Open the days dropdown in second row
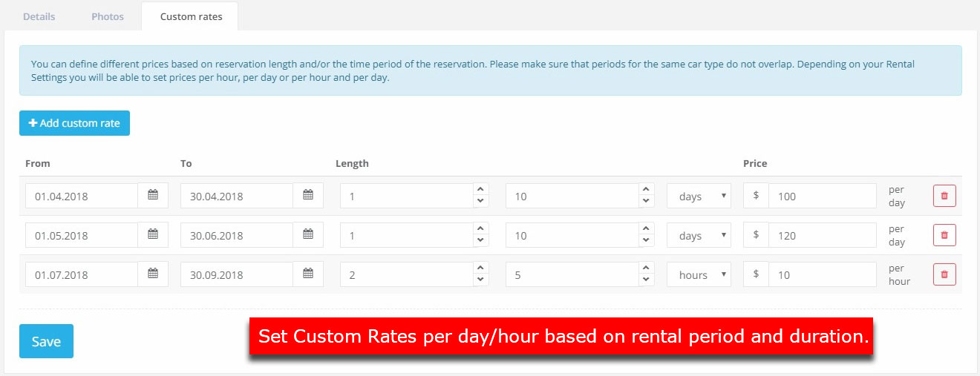Screen dimensions: 980x376 point(699,235)
